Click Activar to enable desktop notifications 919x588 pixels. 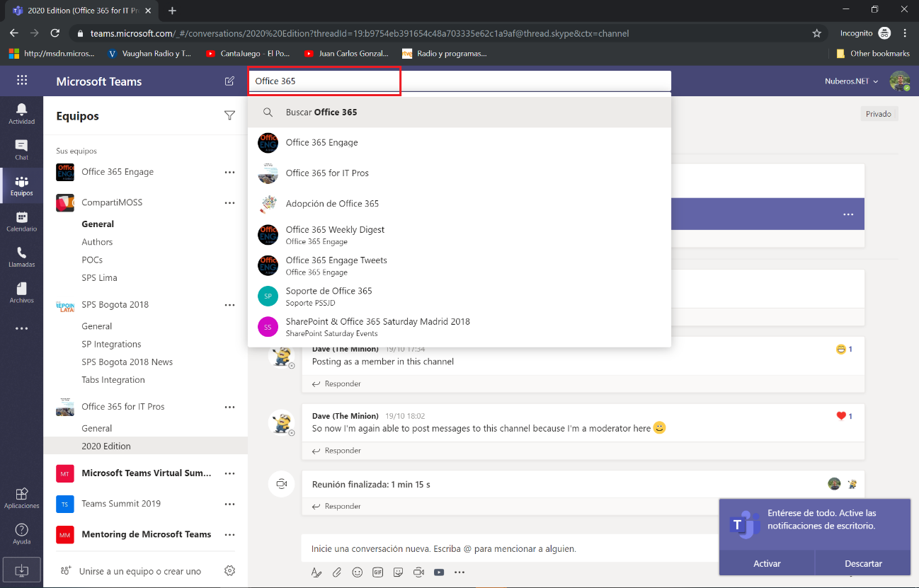(767, 563)
